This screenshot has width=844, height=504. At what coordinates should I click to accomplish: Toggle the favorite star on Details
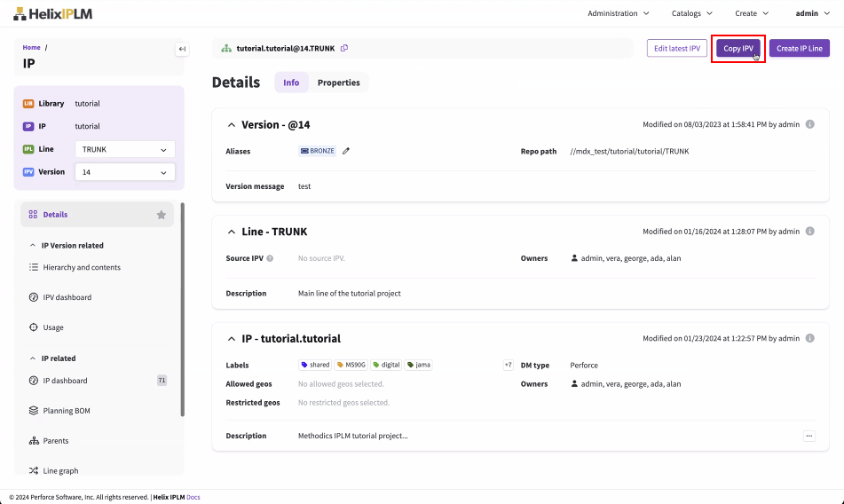tap(162, 215)
